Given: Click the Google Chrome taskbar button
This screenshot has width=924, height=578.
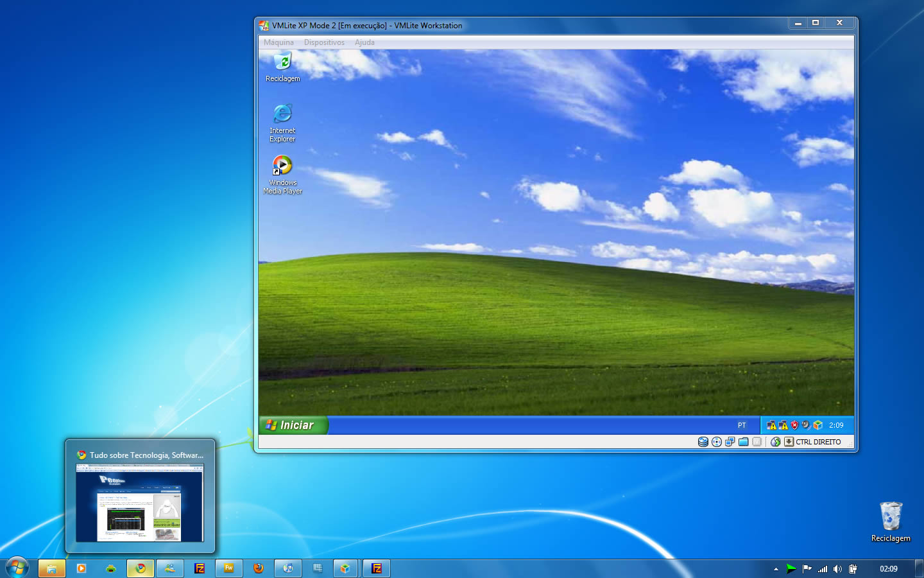Looking at the screenshot, I should point(141,568).
